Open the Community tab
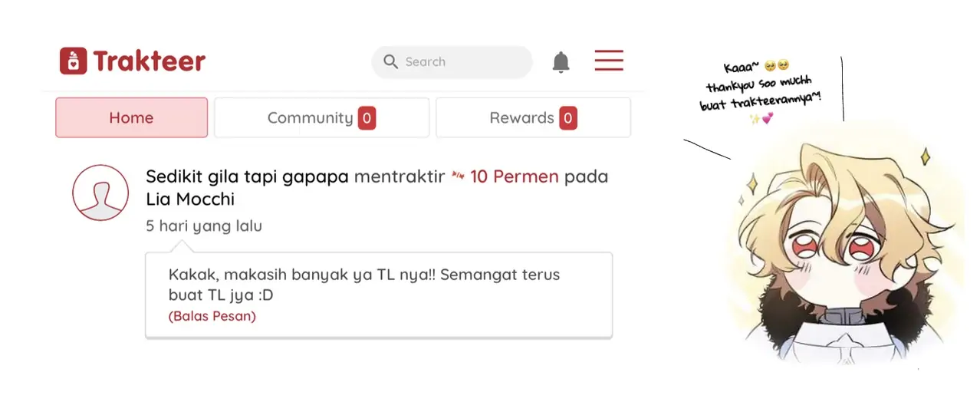980x402 pixels. (321, 117)
